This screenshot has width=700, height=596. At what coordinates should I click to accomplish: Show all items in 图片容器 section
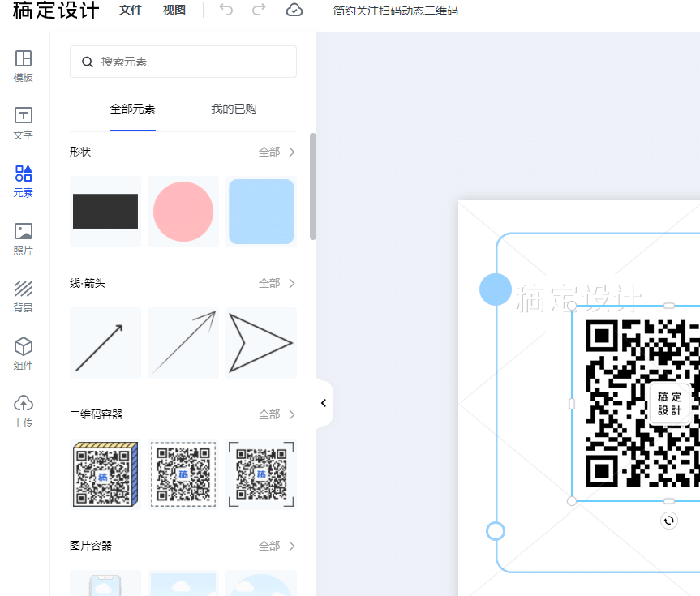pos(277,546)
